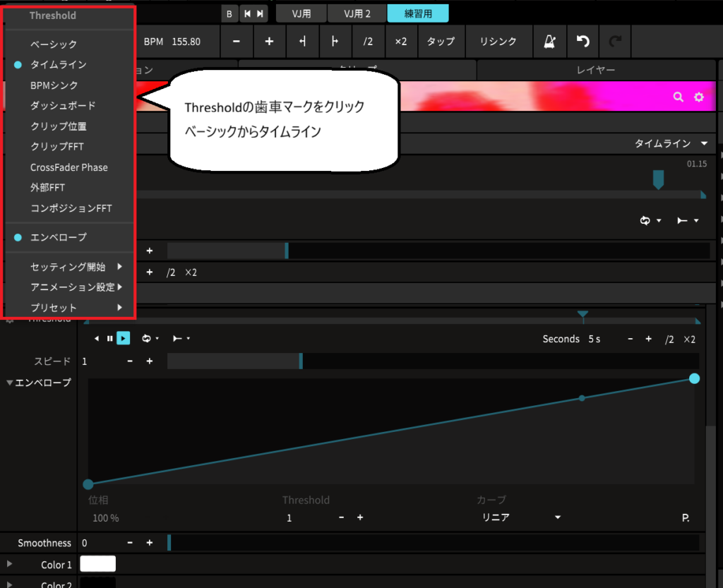Switch to 練習用 deck tab
This screenshot has width=723, height=588.
coord(418,14)
